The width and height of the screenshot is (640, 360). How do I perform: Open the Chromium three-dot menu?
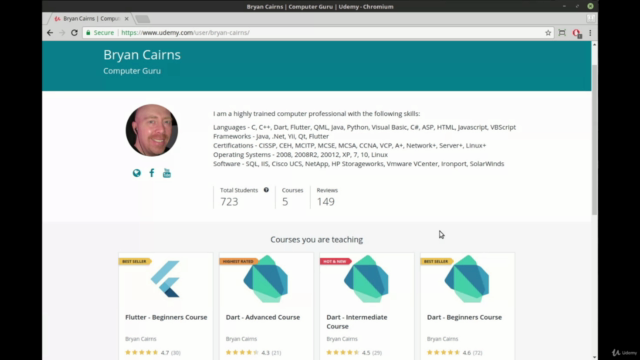coord(590,33)
